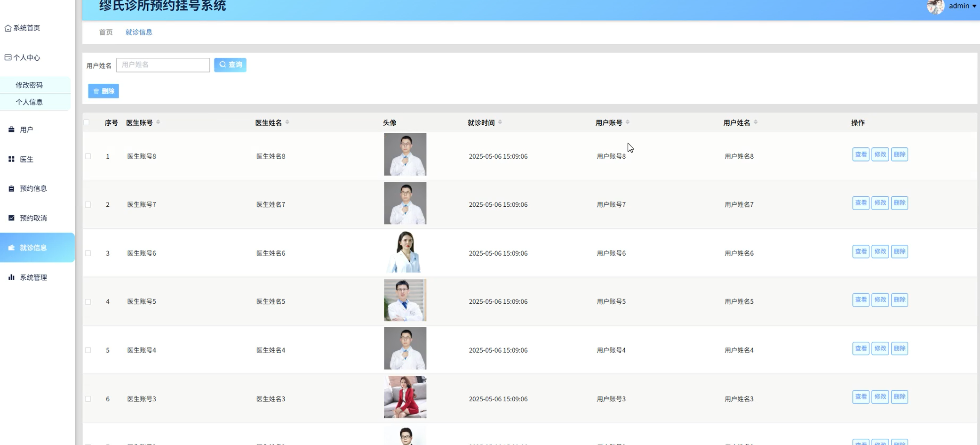Viewport: 980px width, 445px height.
Task: Modify the 医生账号6 visit record
Action: (x=880, y=251)
